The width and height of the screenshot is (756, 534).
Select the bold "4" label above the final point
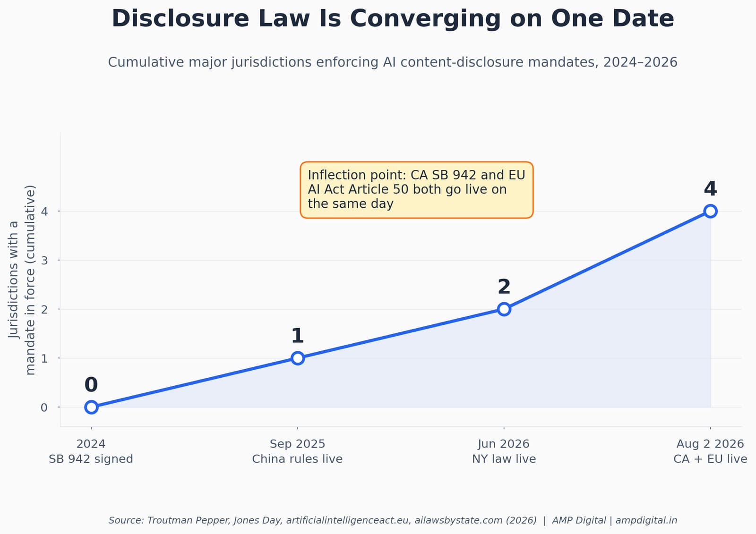tap(710, 189)
